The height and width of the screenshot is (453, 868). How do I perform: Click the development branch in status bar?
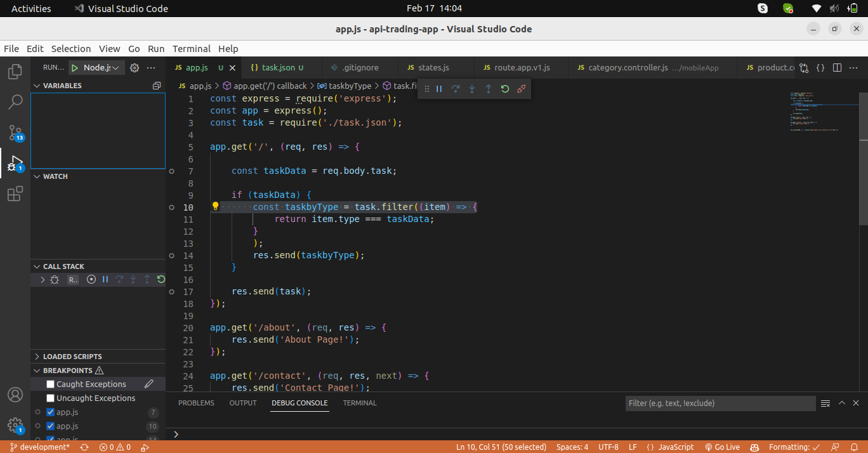point(39,447)
